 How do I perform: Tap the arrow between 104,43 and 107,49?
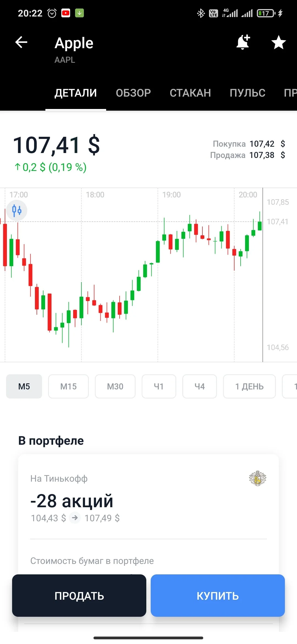(75, 518)
